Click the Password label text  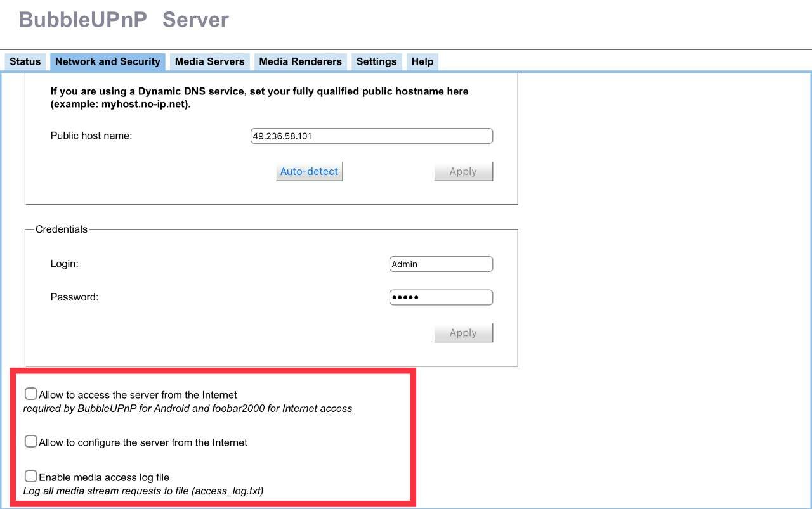[x=74, y=297]
